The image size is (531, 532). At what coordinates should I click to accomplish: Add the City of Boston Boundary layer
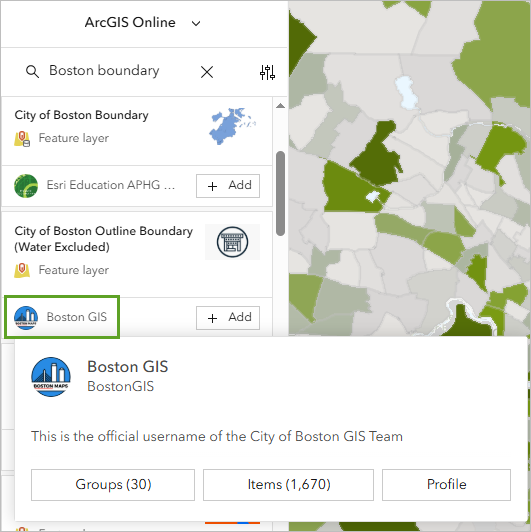pos(228,186)
